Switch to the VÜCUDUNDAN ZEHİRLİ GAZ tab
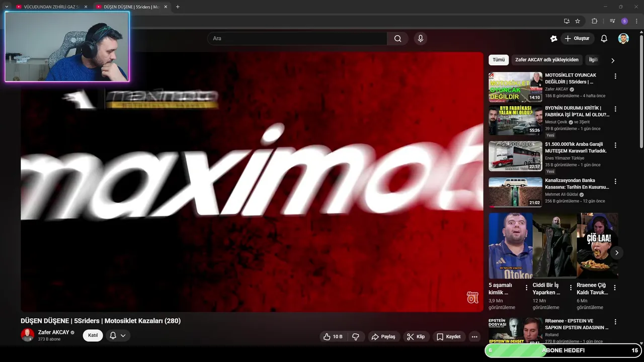This screenshot has height=362, width=644. point(52,7)
